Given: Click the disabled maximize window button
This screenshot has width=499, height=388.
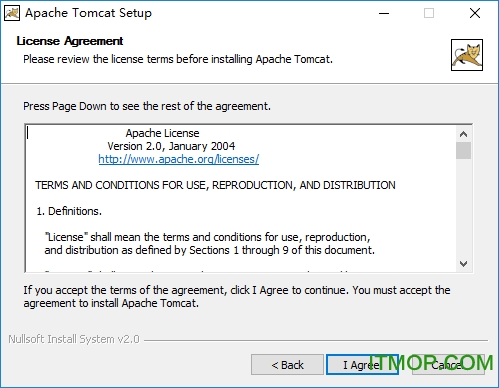Looking at the screenshot, I should [429, 13].
